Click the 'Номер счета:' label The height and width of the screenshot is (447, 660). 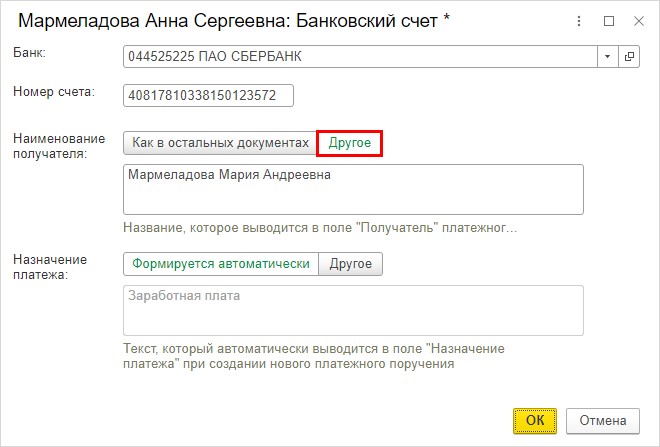pos(54,92)
